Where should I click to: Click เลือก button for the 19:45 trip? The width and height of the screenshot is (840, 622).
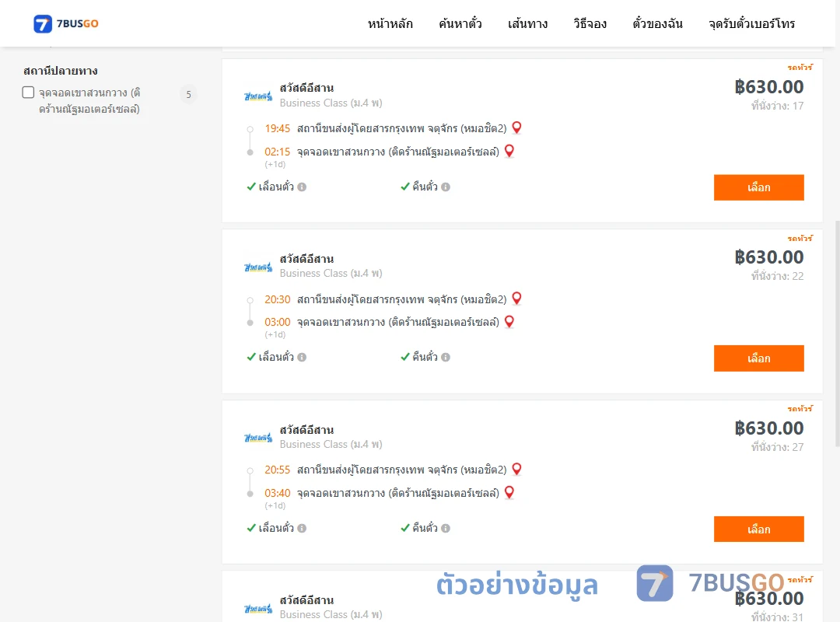coord(758,187)
